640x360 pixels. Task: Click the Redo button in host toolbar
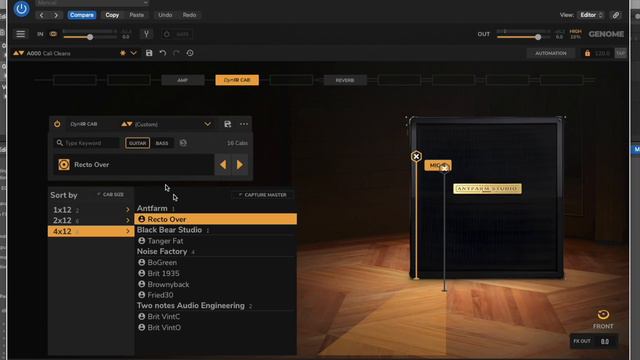189,15
